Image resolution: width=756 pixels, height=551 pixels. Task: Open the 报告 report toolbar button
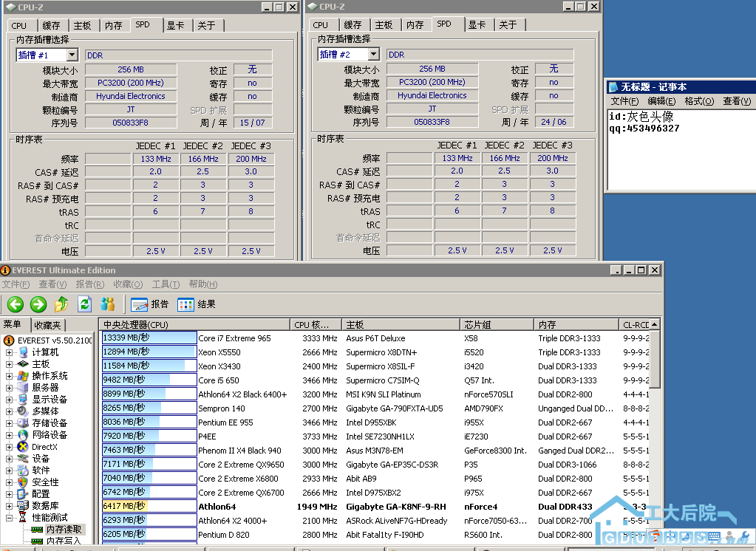(149, 304)
